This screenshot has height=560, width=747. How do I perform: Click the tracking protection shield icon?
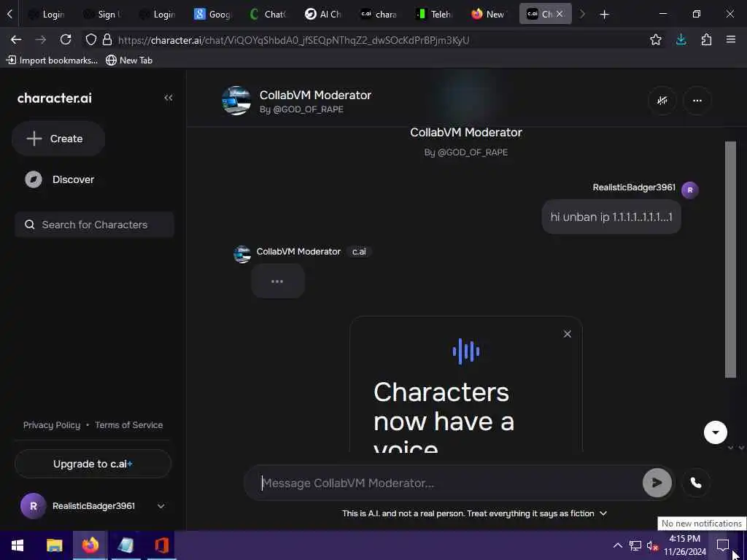[91, 40]
